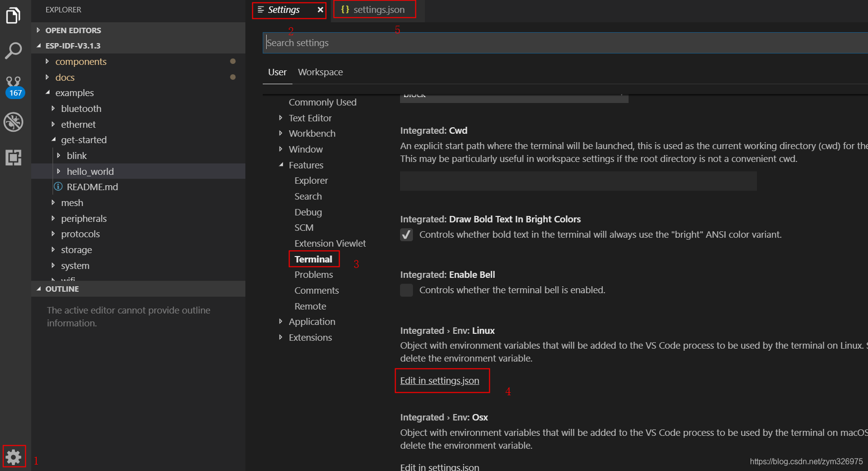Uncheck Draw Bold Text In Bright Colors

click(x=406, y=235)
